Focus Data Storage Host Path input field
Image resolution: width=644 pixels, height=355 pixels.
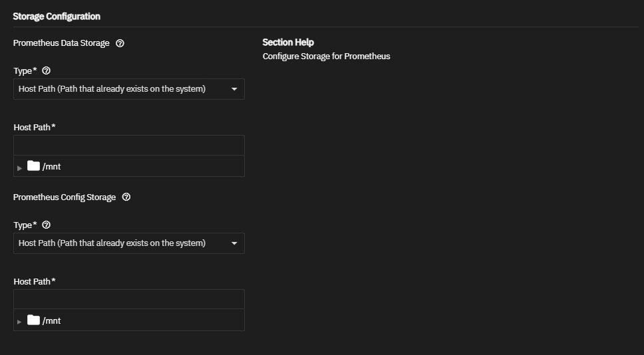128,146
